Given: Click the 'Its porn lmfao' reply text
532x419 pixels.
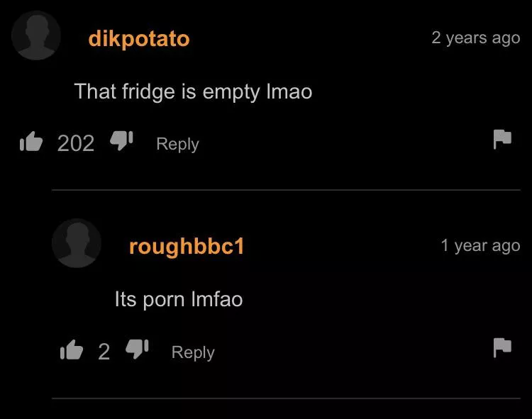Looking at the screenshot, I should (179, 299).
